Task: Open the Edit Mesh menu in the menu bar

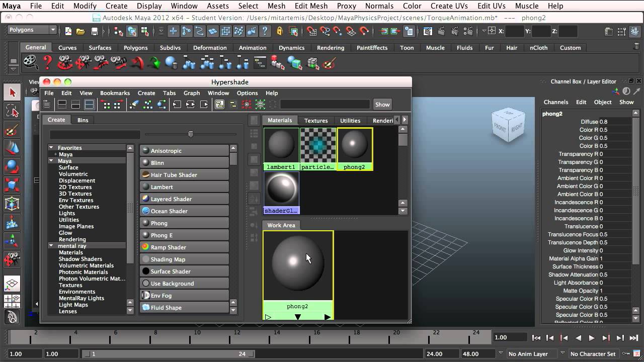Action: (311, 6)
